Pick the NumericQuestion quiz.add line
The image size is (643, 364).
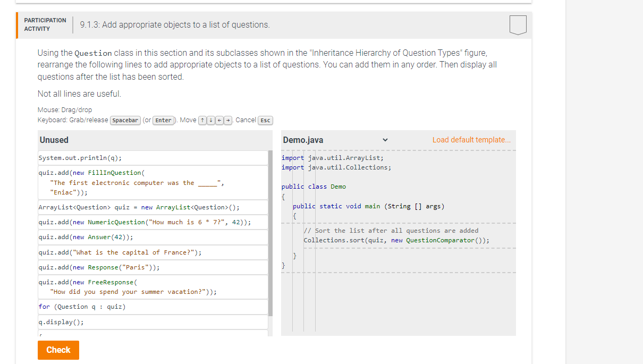153,222
